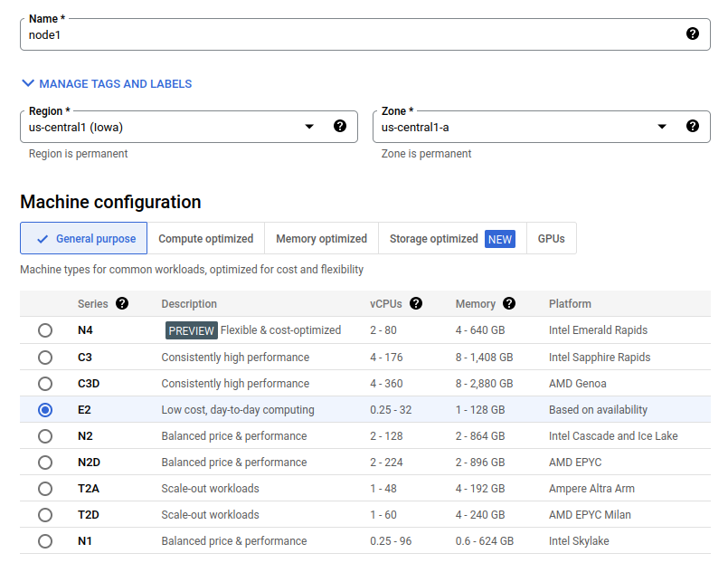Open the Zone dropdown arrow
Image resolution: width=728 pixels, height=563 pixels.
(x=662, y=127)
